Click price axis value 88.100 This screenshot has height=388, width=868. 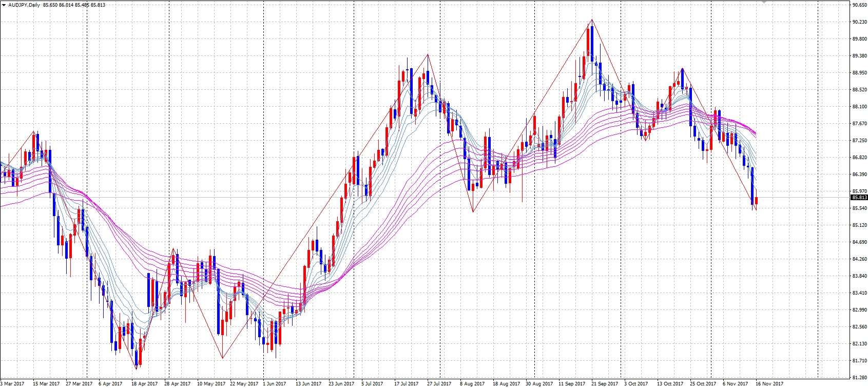tap(860, 107)
